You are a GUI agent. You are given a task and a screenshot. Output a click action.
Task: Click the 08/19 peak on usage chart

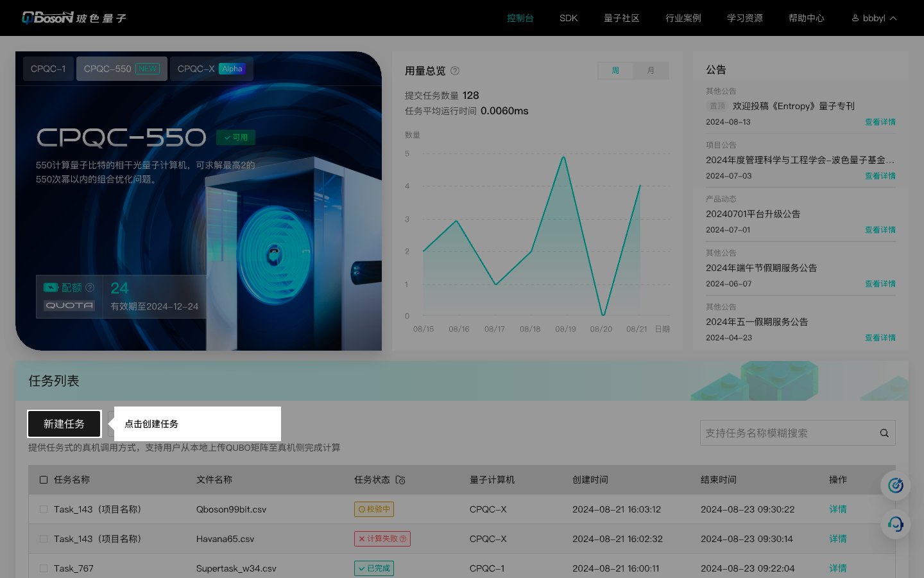(x=563, y=157)
